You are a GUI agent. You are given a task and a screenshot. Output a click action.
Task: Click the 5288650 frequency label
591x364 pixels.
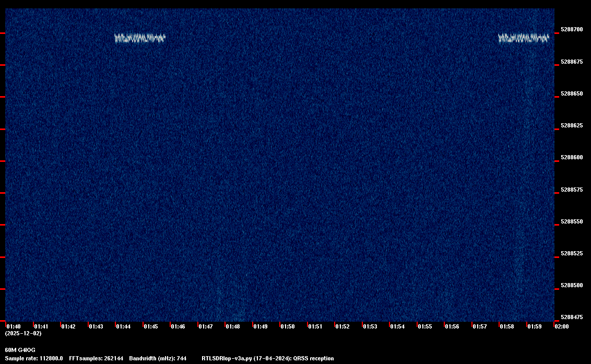tap(572, 93)
